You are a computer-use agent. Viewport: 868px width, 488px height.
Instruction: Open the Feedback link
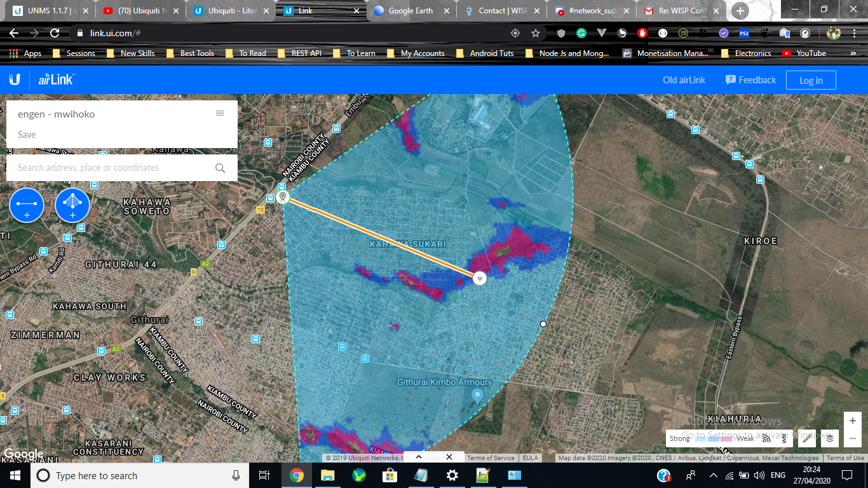(751, 80)
